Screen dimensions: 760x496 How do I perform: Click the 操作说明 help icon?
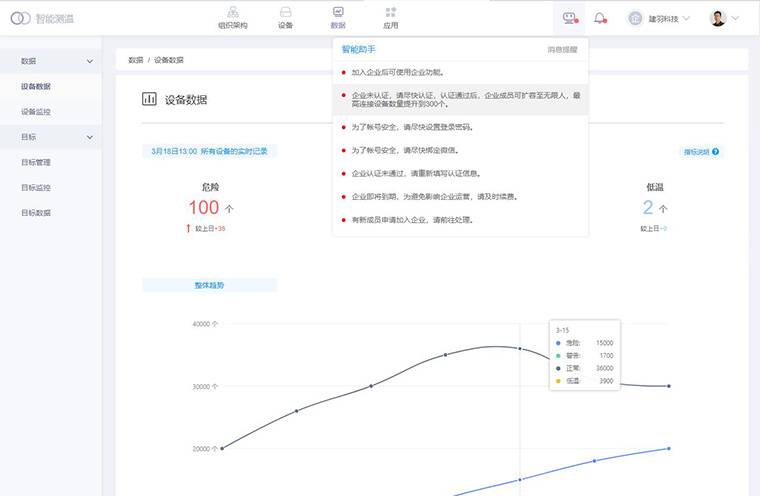tap(715, 152)
